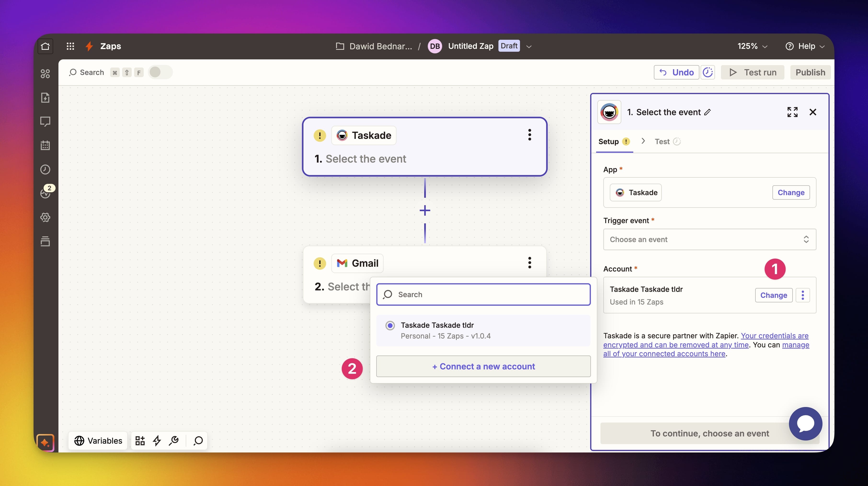Viewport: 868px width, 486px height.
Task: Open the Zap settings gear icon in sidebar
Action: [45, 217]
